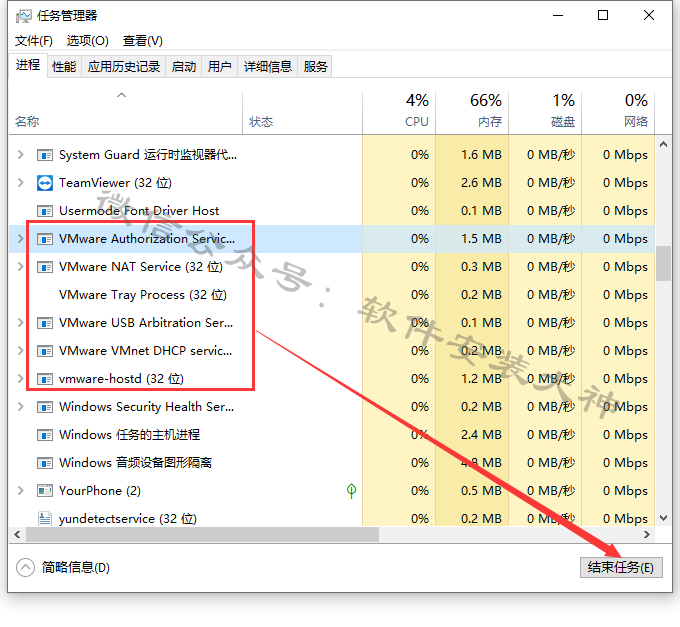Click the yundetectservice process icon
Screen dimensions: 680x627
tap(45, 519)
